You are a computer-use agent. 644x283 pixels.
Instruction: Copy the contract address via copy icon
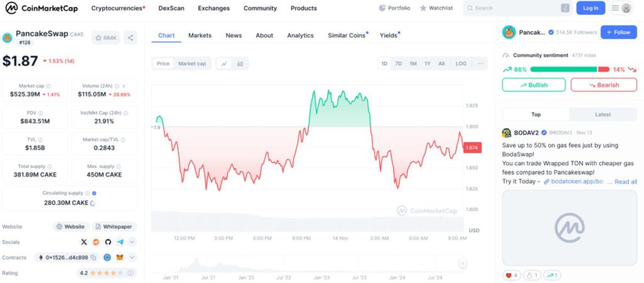coord(93,257)
